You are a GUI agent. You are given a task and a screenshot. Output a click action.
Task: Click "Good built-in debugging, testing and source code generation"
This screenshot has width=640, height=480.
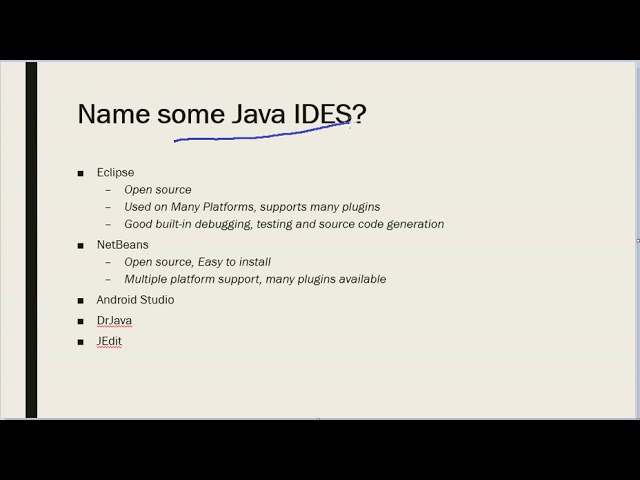[x=284, y=224]
